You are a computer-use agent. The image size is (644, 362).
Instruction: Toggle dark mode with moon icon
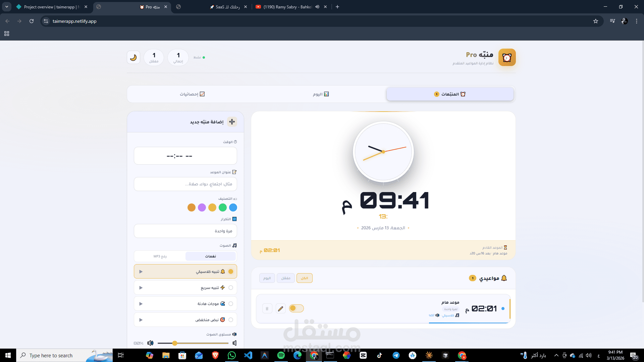point(133,57)
